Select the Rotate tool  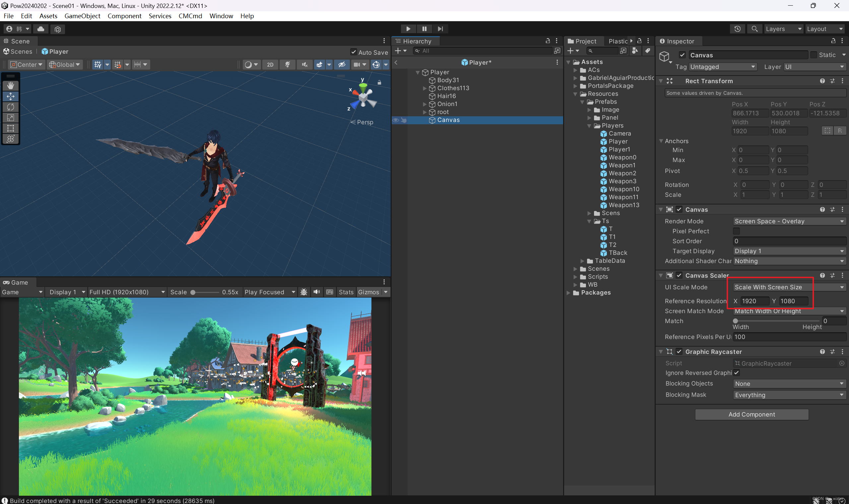pyautogui.click(x=11, y=107)
